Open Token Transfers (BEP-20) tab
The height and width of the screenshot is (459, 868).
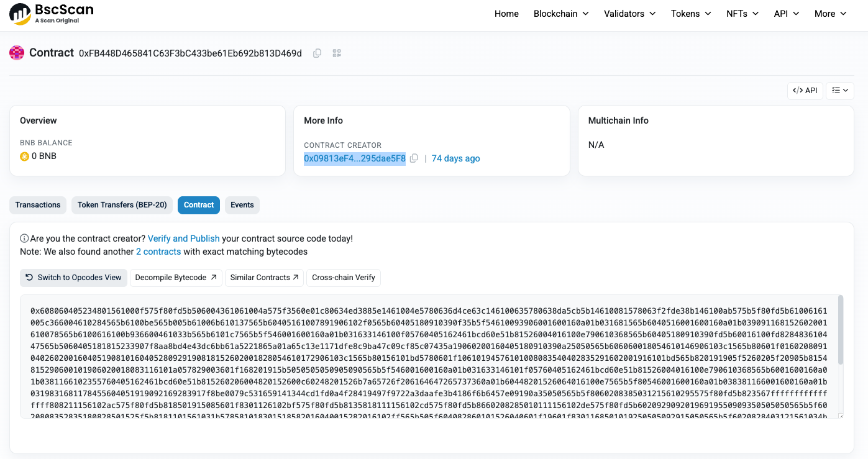click(x=122, y=205)
